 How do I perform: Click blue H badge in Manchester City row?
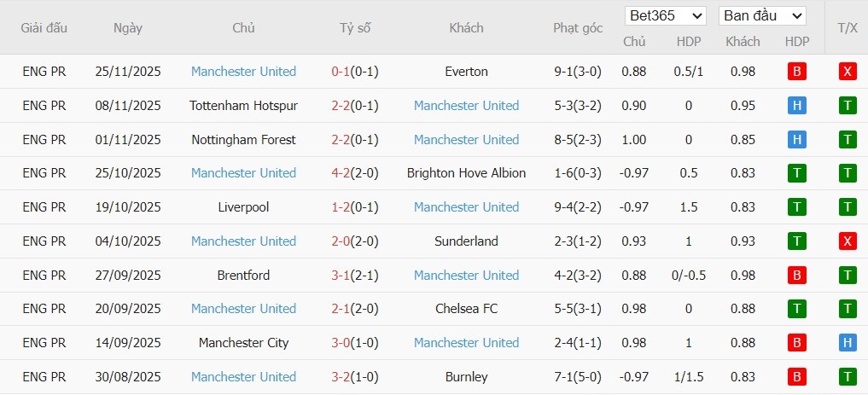tap(848, 343)
